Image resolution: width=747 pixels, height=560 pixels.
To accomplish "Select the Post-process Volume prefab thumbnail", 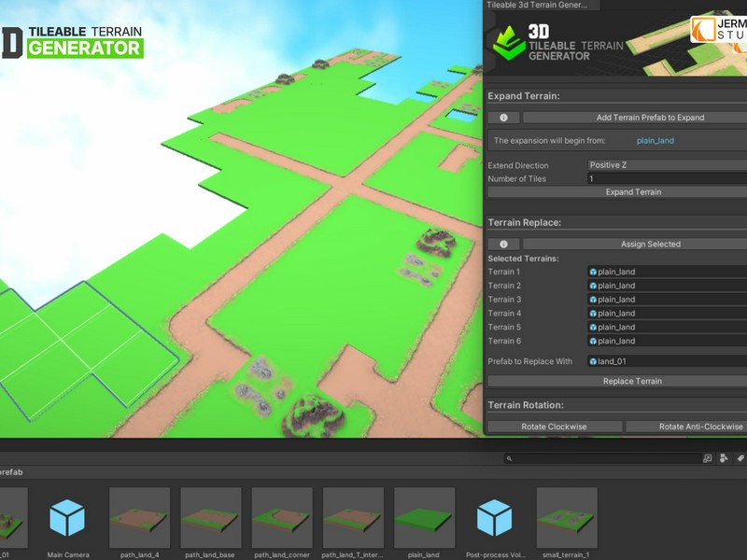I will 495,518.
